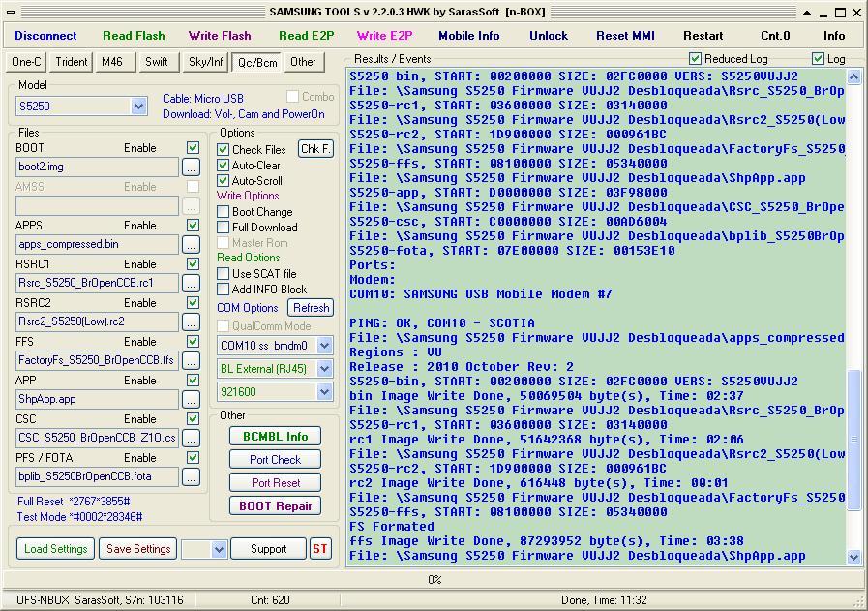This screenshot has height=611, width=868.
Task: Toggle CSC Enable checkbox
Action: coord(193,419)
